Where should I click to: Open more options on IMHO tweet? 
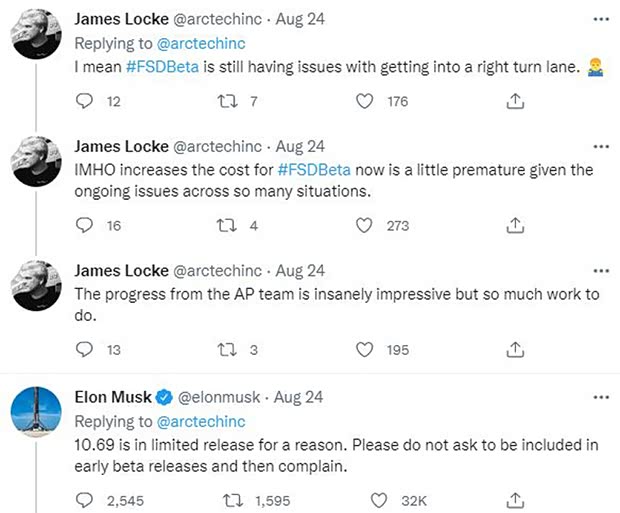click(600, 145)
